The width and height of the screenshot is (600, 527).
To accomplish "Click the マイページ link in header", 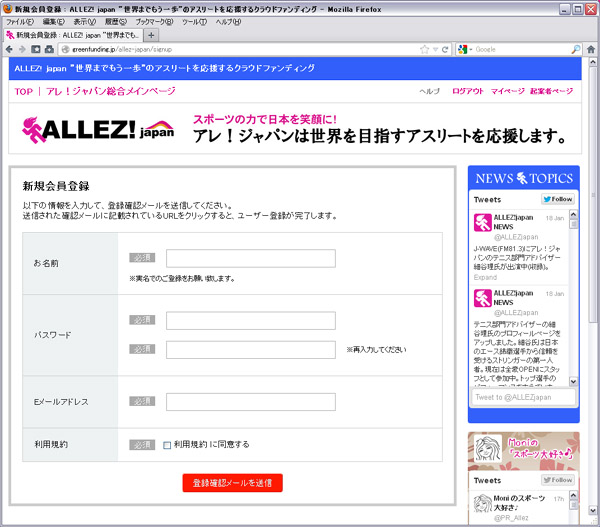I will pos(507,91).
